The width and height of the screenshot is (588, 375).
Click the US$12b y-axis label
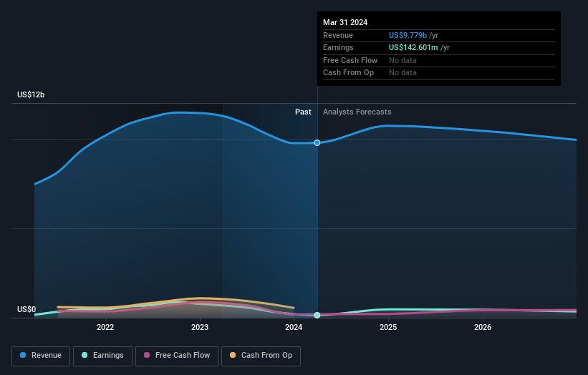click(x=31, y=94)
